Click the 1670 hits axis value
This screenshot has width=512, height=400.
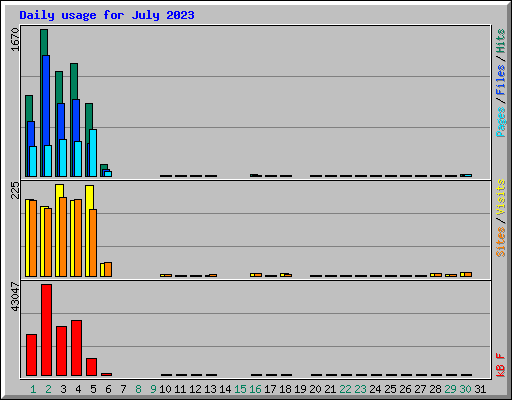pyautogui.click(x=15, y=39)
